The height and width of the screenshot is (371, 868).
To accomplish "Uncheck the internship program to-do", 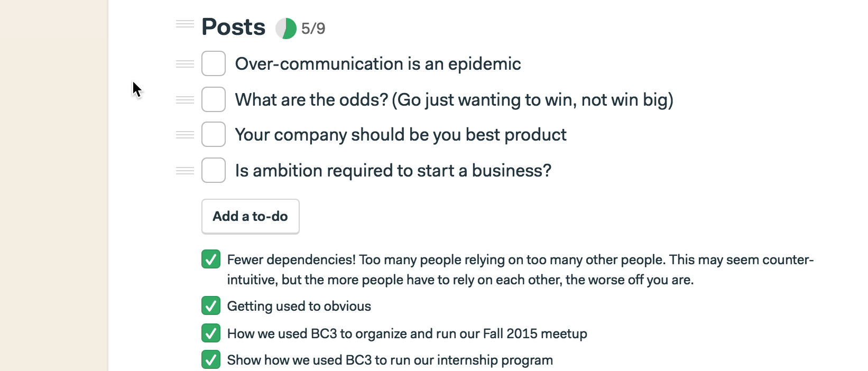I will point(211,360).
